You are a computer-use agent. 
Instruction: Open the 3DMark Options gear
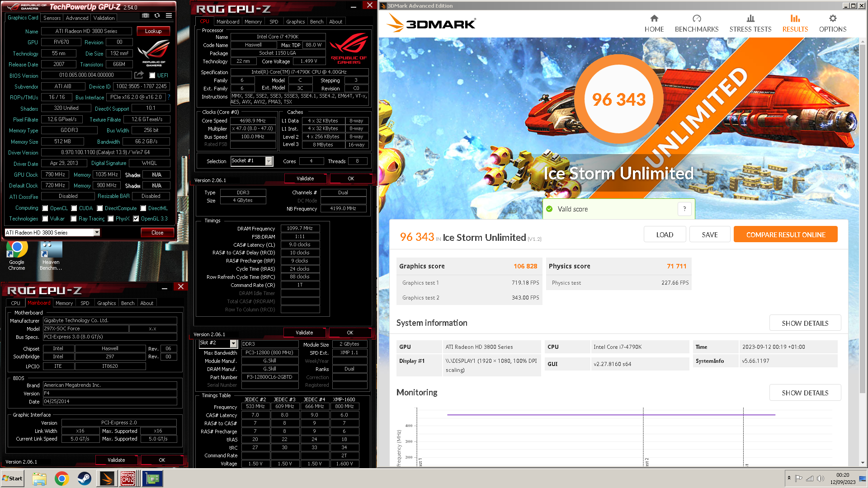[832, 19]
